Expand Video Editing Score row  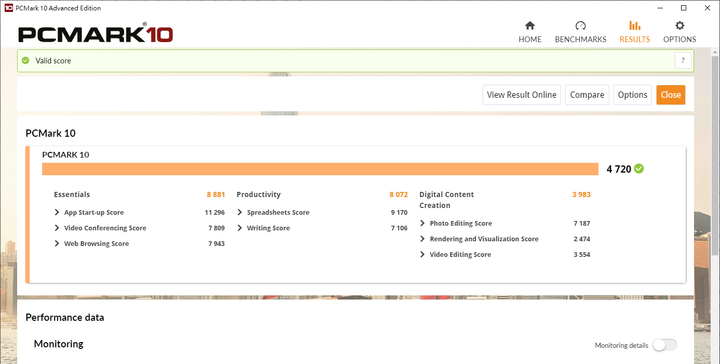point(422,254)
